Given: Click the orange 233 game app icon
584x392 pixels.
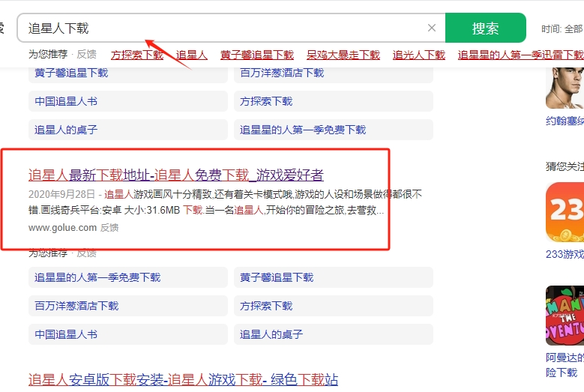Looking at the screenshot, I should pyautogui.click(x=565, y=212).
